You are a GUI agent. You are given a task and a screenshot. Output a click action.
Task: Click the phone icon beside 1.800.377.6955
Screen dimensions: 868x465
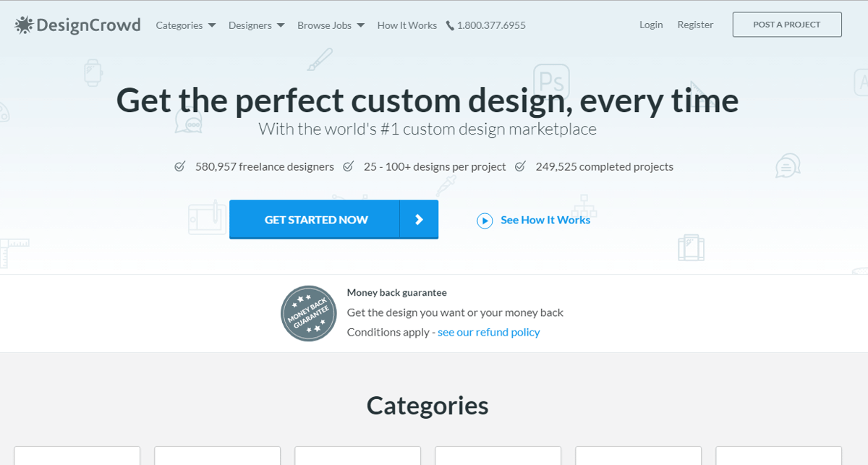point(451,25)
